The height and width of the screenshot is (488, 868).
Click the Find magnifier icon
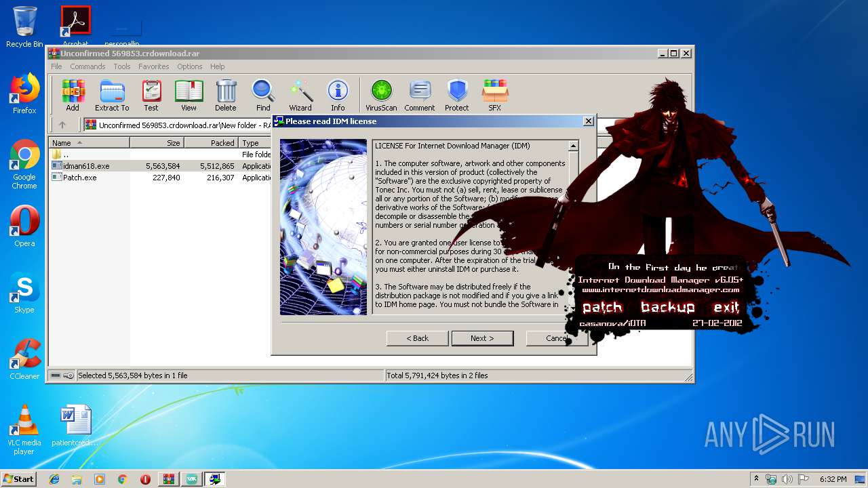click(263, 95)
